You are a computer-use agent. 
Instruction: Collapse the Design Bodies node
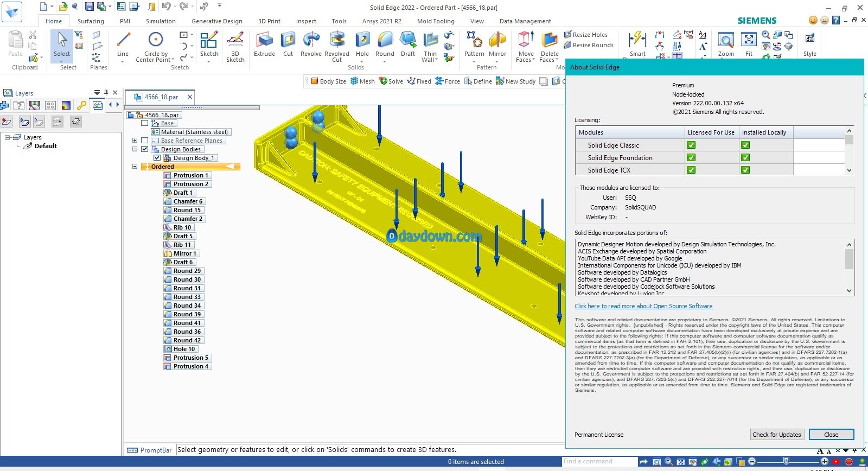tap(135, 149)
